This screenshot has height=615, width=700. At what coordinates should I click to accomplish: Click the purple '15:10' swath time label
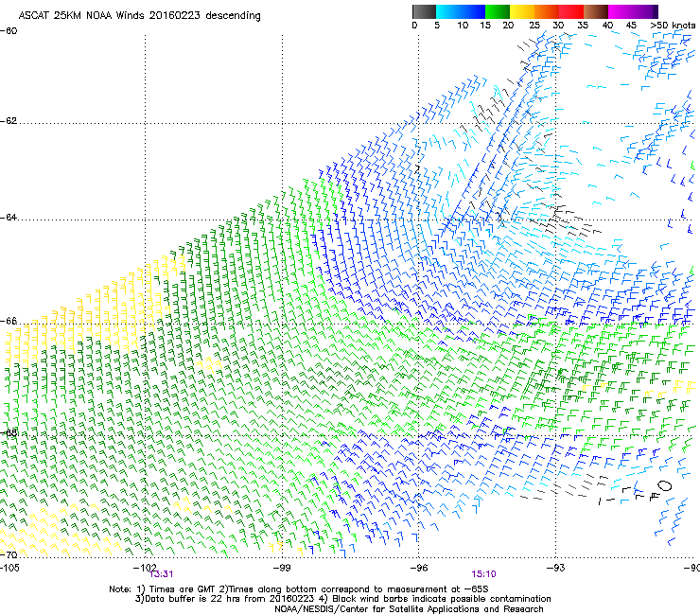point(484,574)
